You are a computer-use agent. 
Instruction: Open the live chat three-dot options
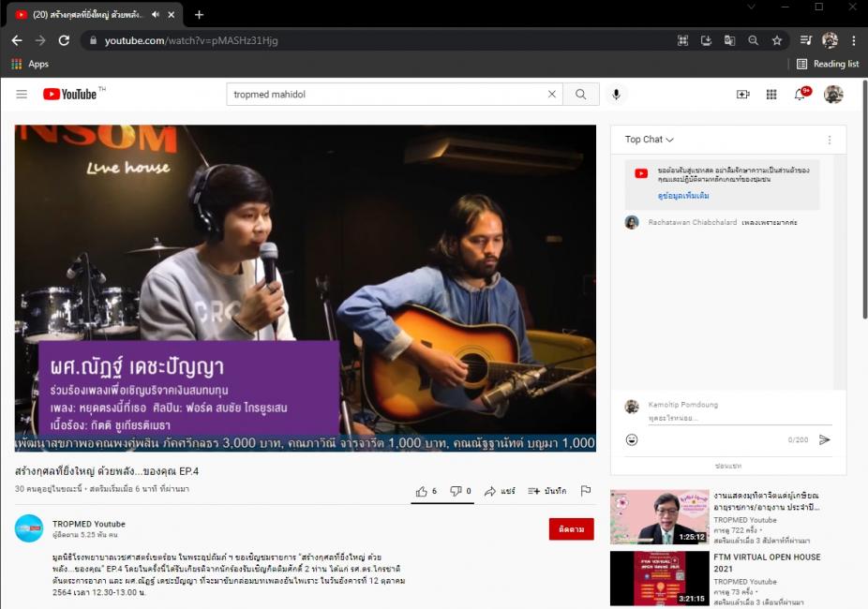(x=830, y=140)
